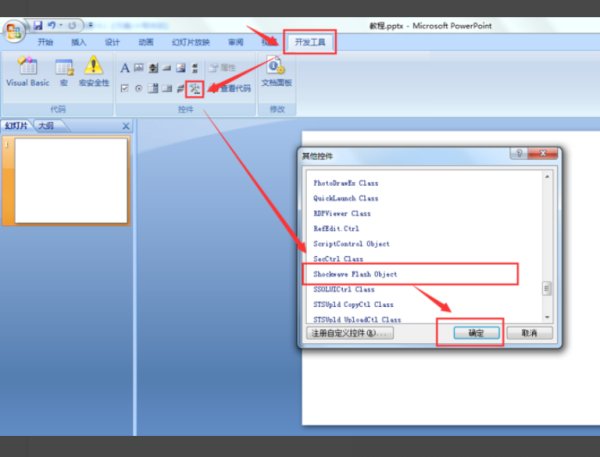Insert a Label control (A icon)
This screenshot has height=457, width=600.
(x=125, y=68)
